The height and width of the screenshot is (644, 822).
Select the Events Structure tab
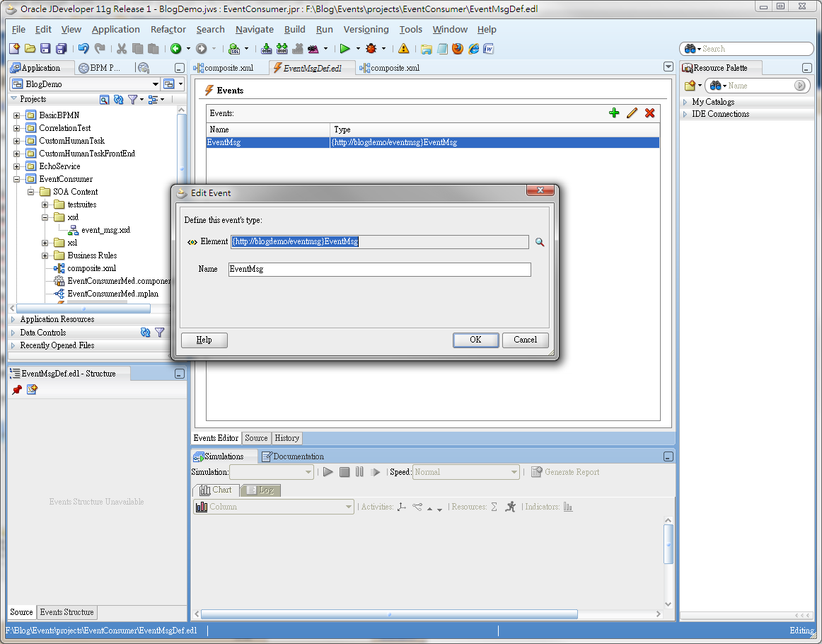(66, 612)
